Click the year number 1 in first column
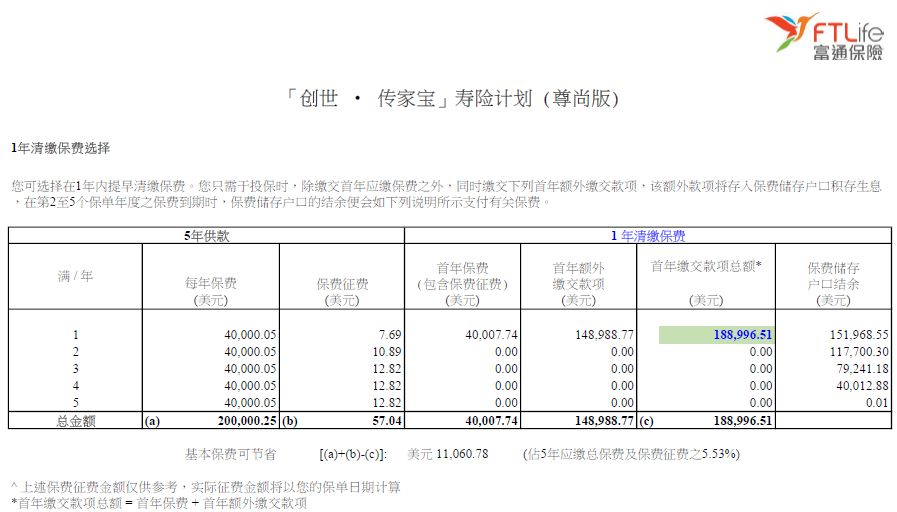This screenshot has height=512, width=897. click(75, 335)
